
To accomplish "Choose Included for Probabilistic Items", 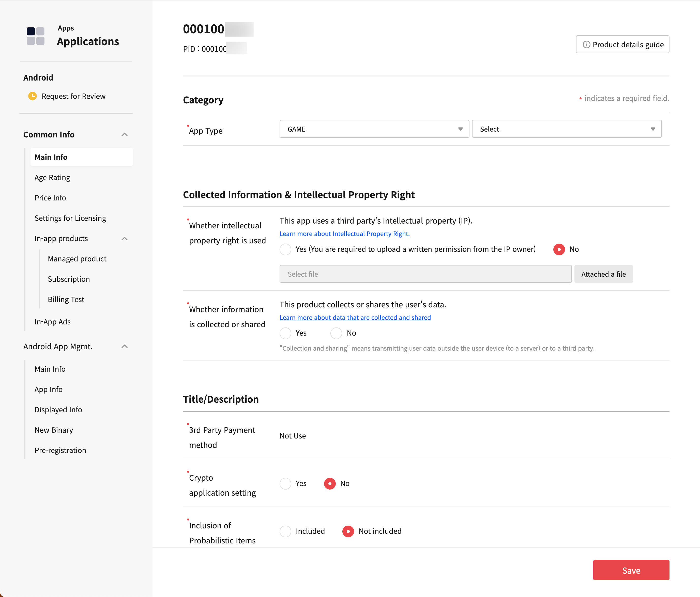I will (x=285, y=531).
